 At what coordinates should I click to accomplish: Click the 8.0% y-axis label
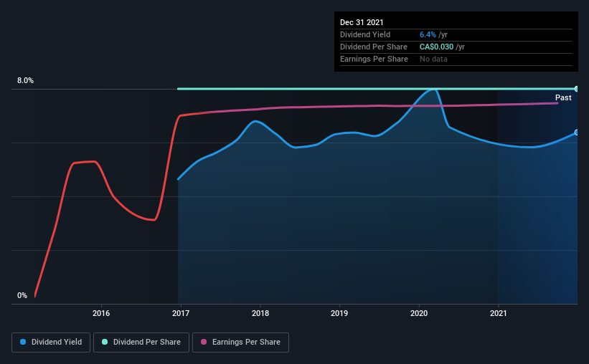(x=25, y=81)
